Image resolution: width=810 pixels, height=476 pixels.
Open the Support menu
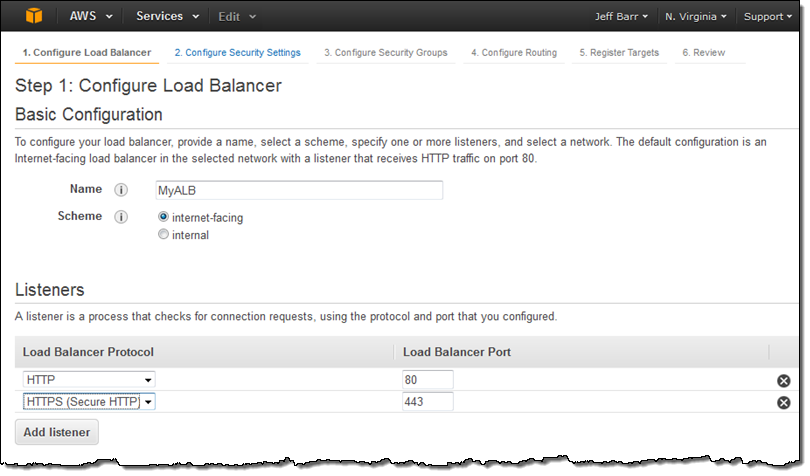(x=769, y=17)
